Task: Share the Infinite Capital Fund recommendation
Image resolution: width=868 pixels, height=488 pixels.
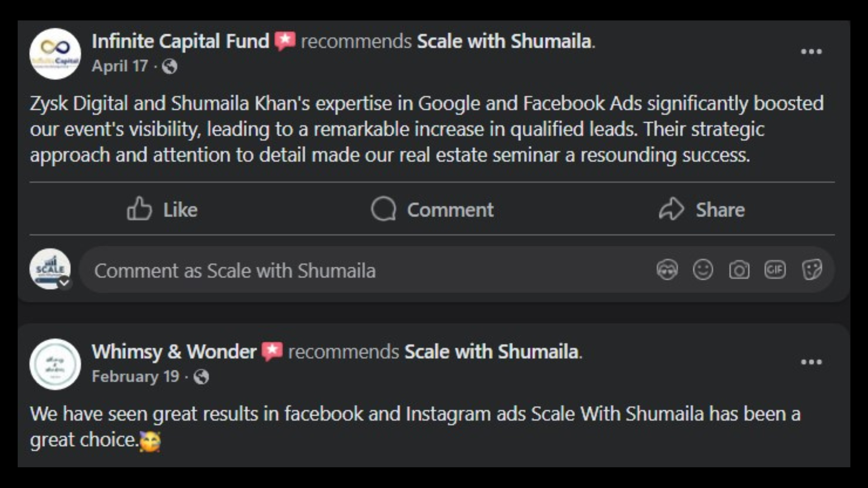Action: (x=702, y=209)
